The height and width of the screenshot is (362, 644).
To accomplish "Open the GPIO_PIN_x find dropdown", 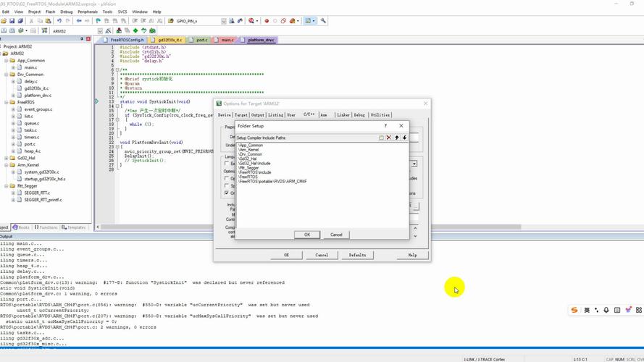I will (x=223, y=21).
